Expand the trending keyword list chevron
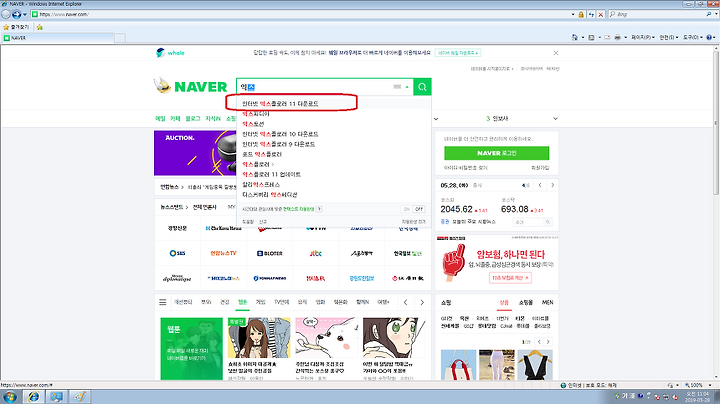 coord(555,118)
